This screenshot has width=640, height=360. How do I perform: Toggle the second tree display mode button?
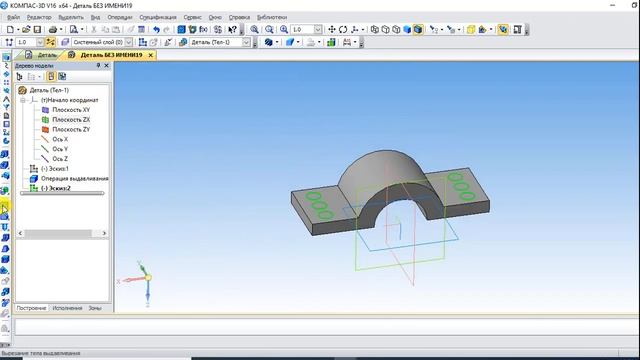click(62, 76)
